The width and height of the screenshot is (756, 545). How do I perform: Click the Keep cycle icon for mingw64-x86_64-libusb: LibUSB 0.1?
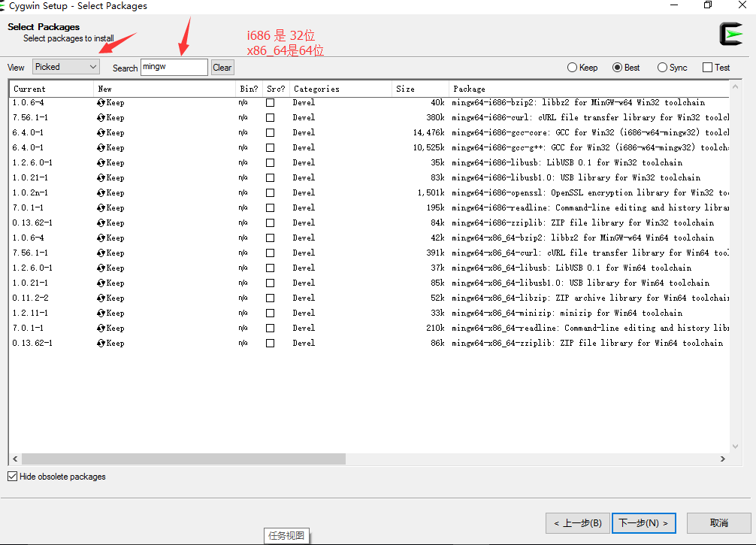coord(101,268)
